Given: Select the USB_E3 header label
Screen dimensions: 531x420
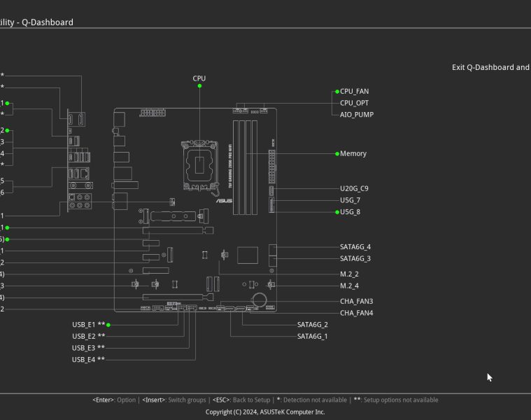Looking at the screenshot, I should pos(88,348).
